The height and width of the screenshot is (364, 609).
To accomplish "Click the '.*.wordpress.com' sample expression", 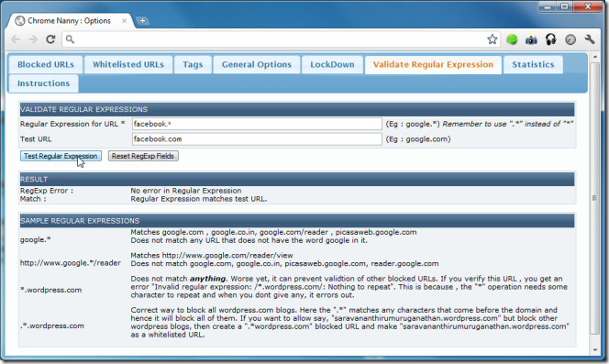I will click(x=52, y=325).
